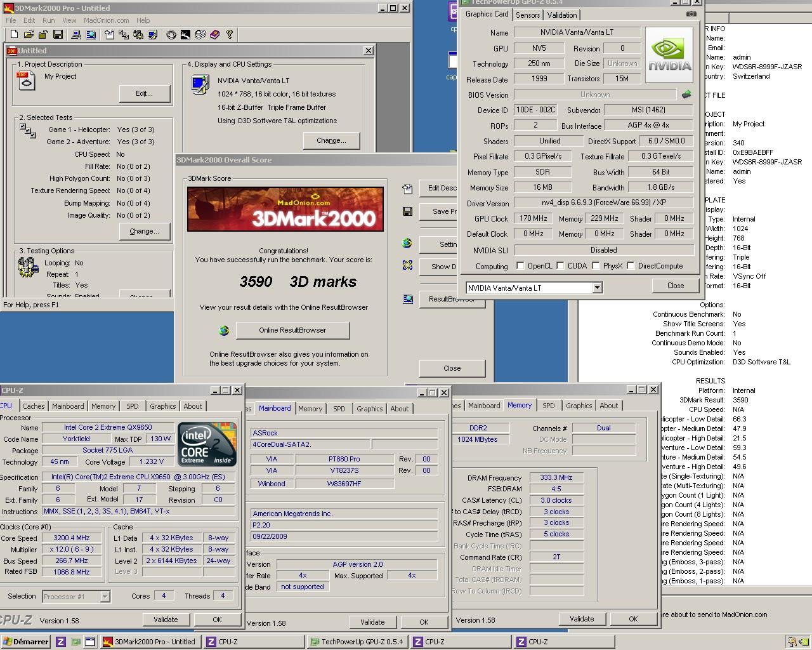Check the DirectCompute checkbox
The width and height of the screenshot is (812, 650).
coord(631,266)
